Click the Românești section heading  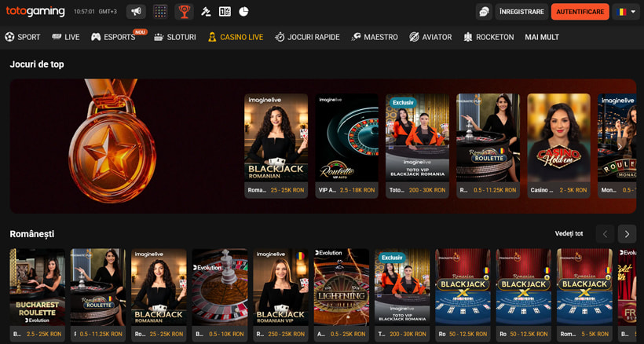[x=32, y=234]
